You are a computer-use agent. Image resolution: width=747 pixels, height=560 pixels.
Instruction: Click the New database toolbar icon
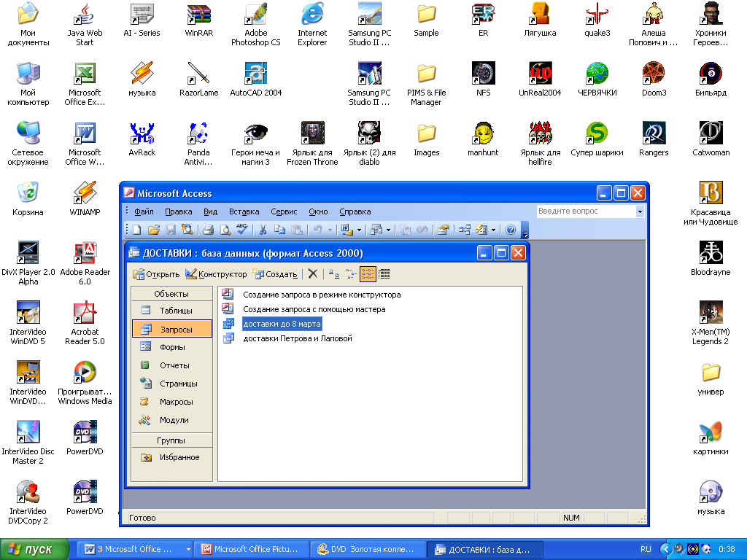(137, 230)
